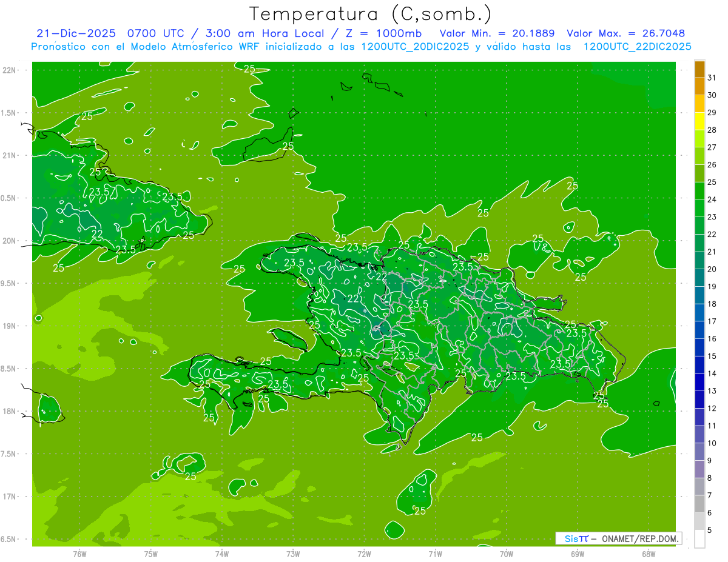
Task: Click the "22" contour label over Cuba
Action: coord(97,233)
